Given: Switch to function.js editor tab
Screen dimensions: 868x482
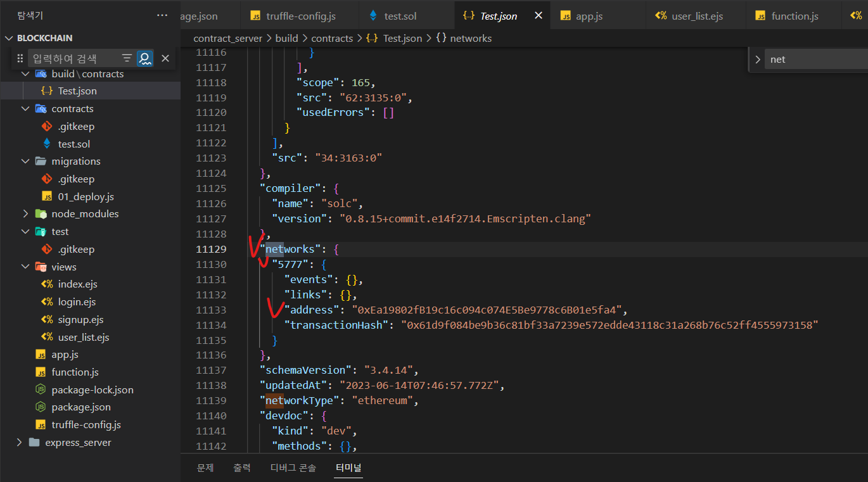Looking at the screenshot, I should point(795,16).
